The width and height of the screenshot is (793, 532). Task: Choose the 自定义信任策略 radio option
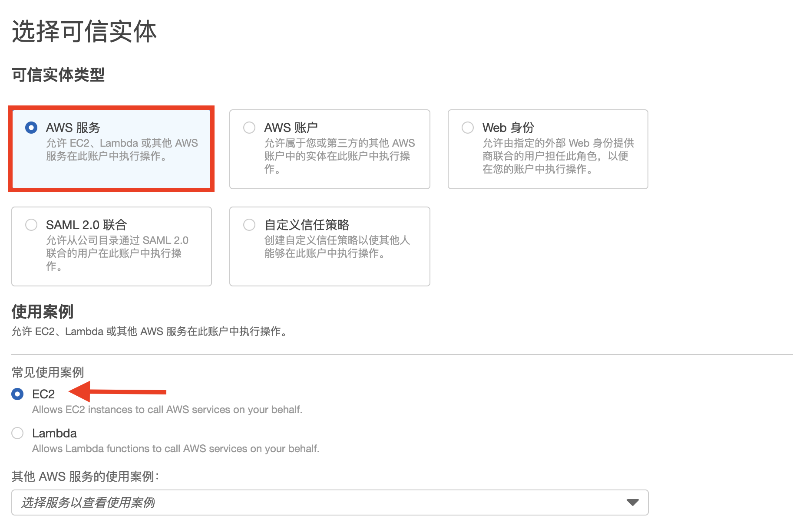[x=249, y=225]
